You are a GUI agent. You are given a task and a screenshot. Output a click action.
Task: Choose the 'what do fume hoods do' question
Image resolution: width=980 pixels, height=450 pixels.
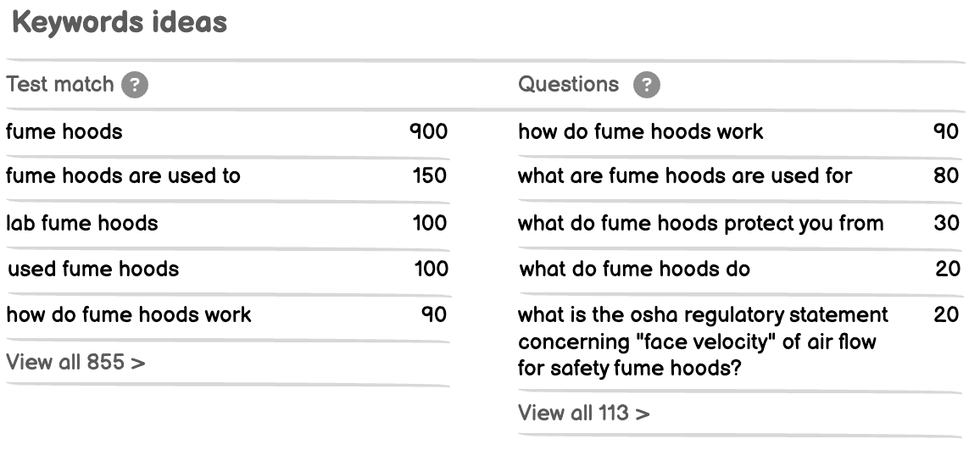pos(634,269)
